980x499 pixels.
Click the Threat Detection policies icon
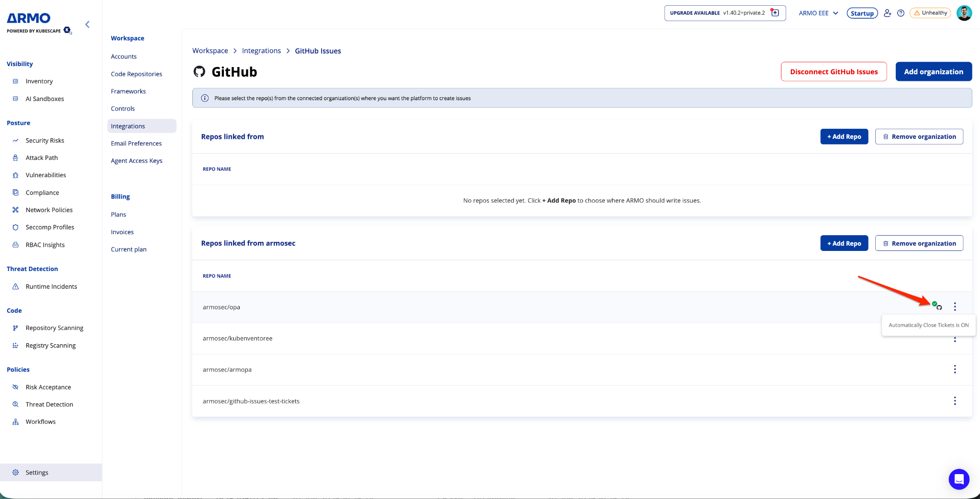[15, 404]
